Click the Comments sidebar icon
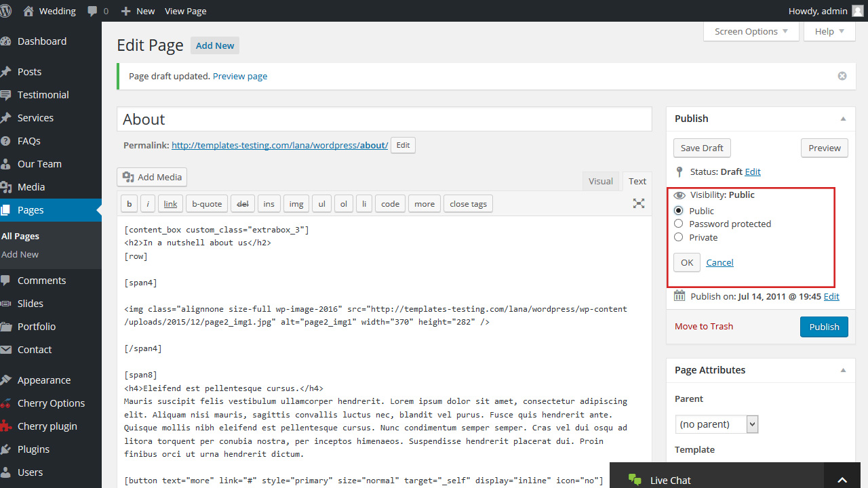The height and width of the screenshot is (488, 868). pos(6,281)
